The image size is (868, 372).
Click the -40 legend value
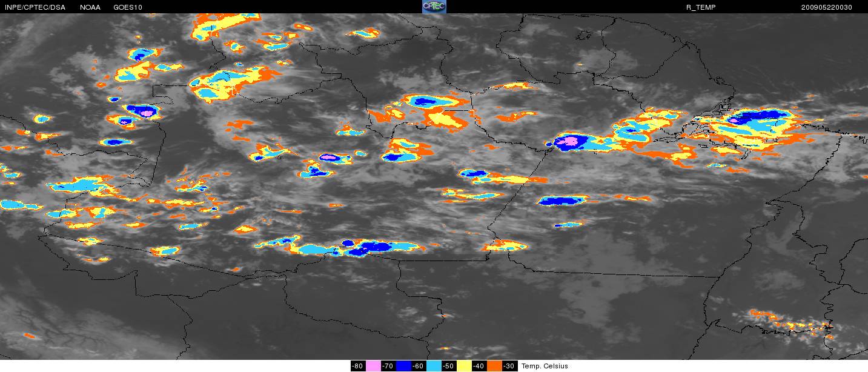[x=479, y=366]
